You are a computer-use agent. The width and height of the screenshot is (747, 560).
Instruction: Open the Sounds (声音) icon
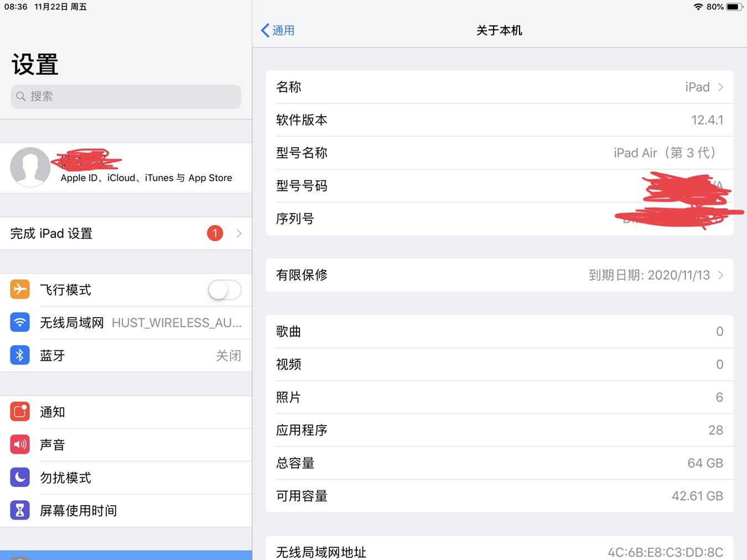pos(20,444)
